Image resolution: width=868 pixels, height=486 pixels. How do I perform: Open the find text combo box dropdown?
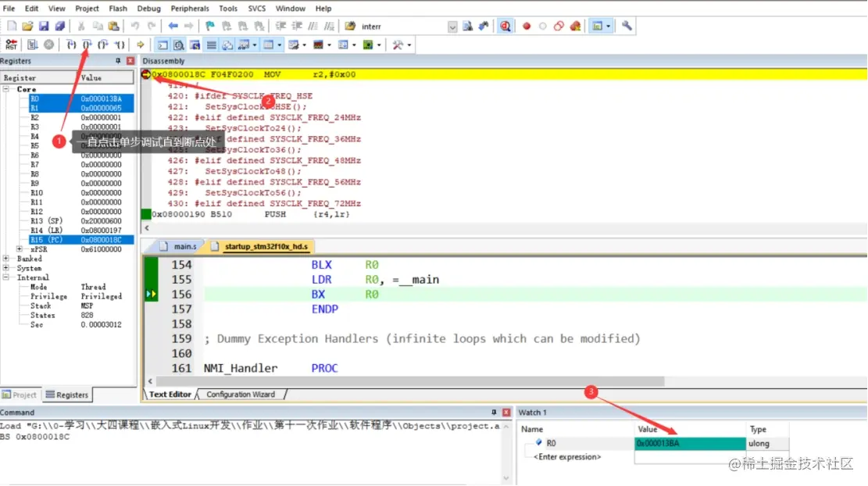(452, 27)
